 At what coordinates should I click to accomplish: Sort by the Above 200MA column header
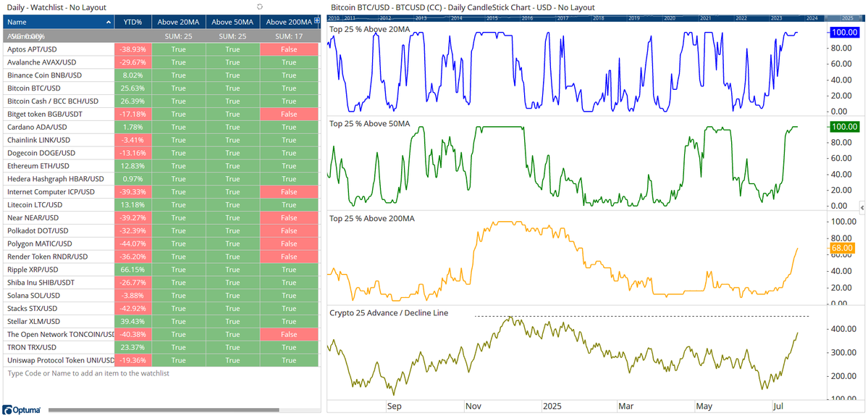(x=288, y=22)
